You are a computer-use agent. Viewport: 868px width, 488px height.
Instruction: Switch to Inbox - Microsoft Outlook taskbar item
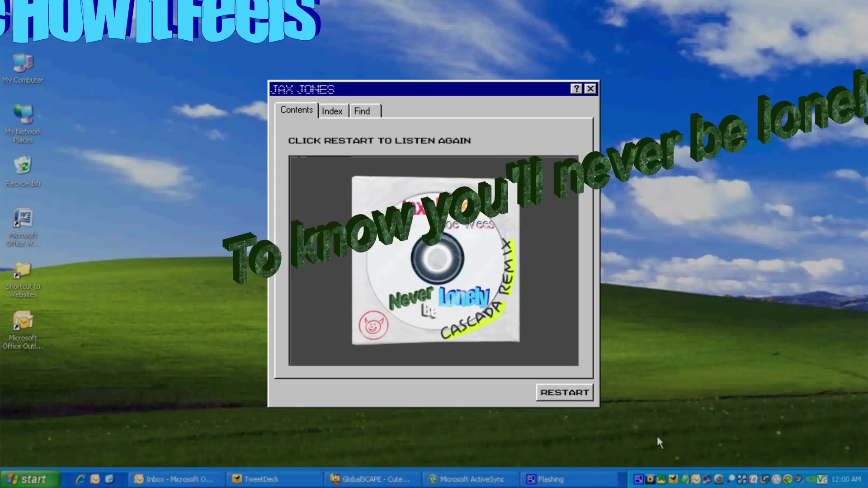177,479
